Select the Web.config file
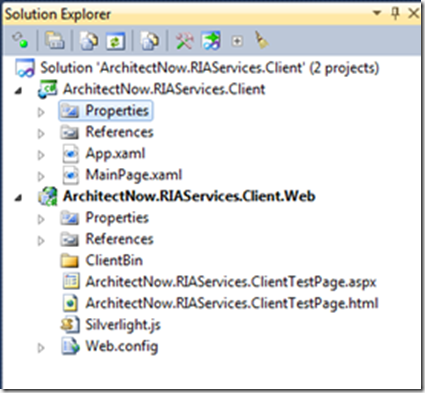 122,346
